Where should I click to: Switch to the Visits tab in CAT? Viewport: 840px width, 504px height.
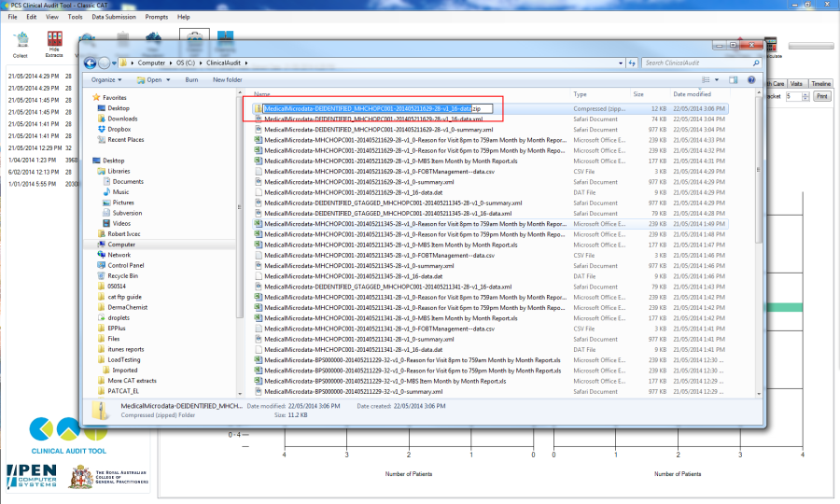[797, 84]
